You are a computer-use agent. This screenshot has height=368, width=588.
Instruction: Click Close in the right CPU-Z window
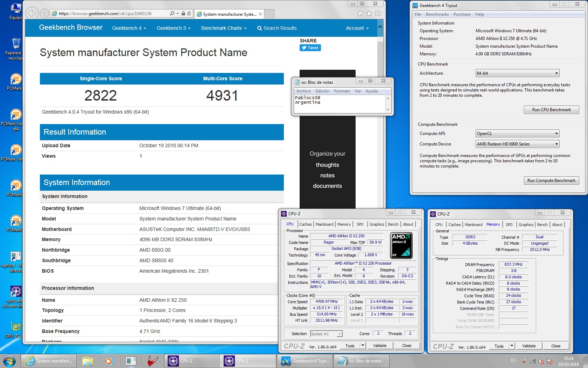tap(556, 346)
